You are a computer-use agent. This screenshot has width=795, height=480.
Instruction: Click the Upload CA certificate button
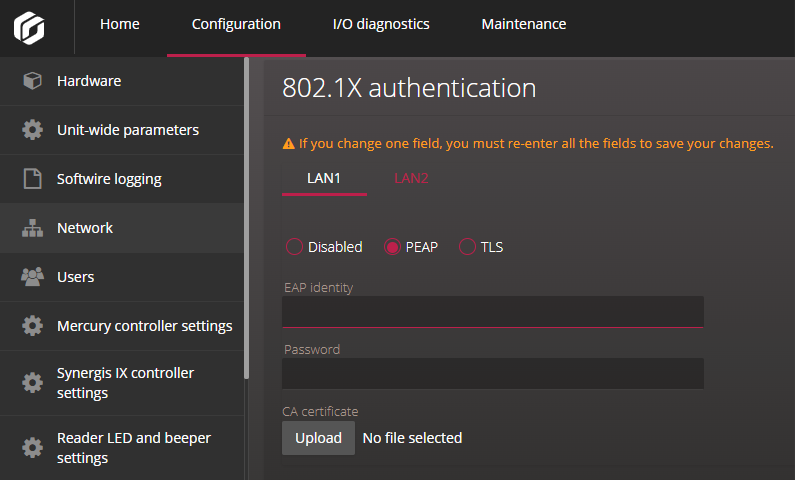(318, 438)
